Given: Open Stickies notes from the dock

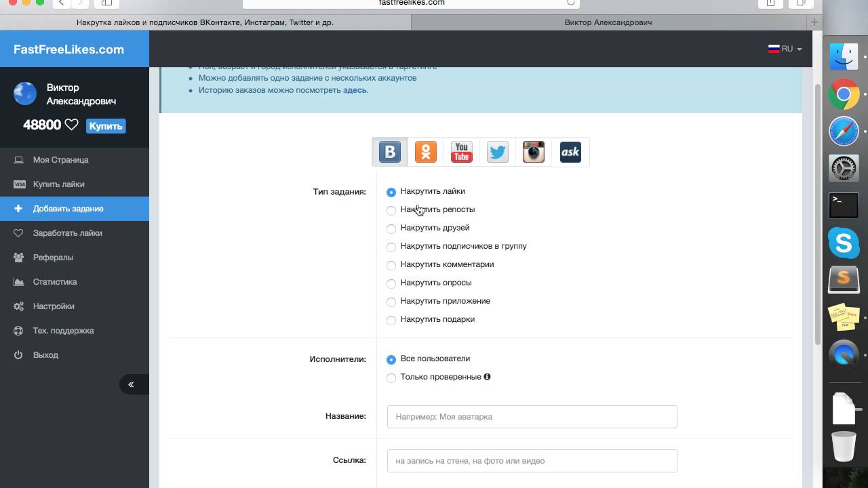Looking at the screenshot, I should click(x=844, y=317).
